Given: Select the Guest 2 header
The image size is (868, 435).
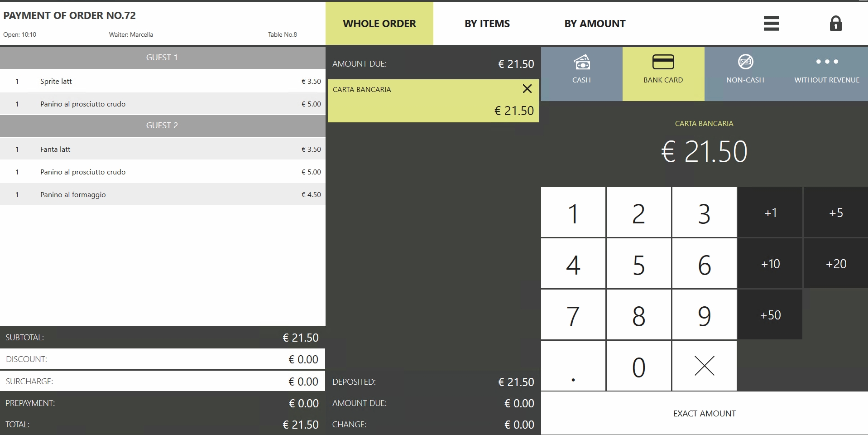Looking at the screenshot, I should [163, 126].
